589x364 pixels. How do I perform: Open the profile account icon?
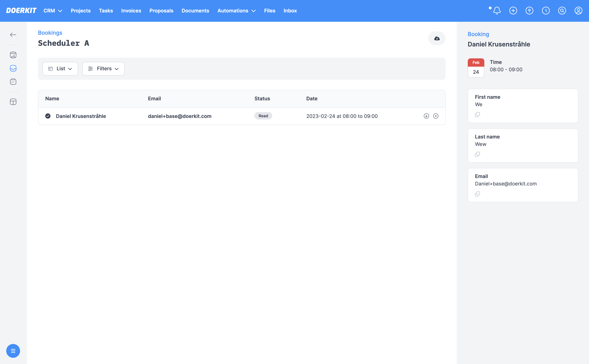[578, 11]
